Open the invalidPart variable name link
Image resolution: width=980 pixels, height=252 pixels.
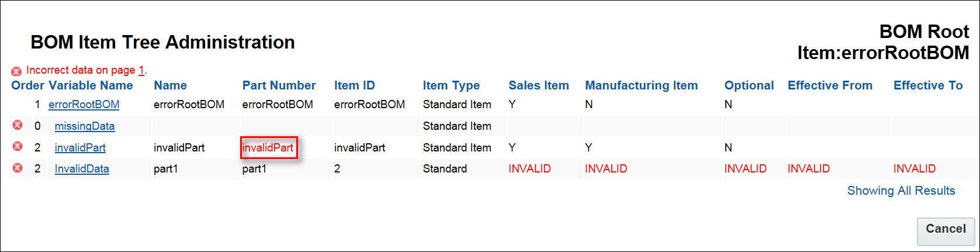pyautogui.click(x=80, y=148)
